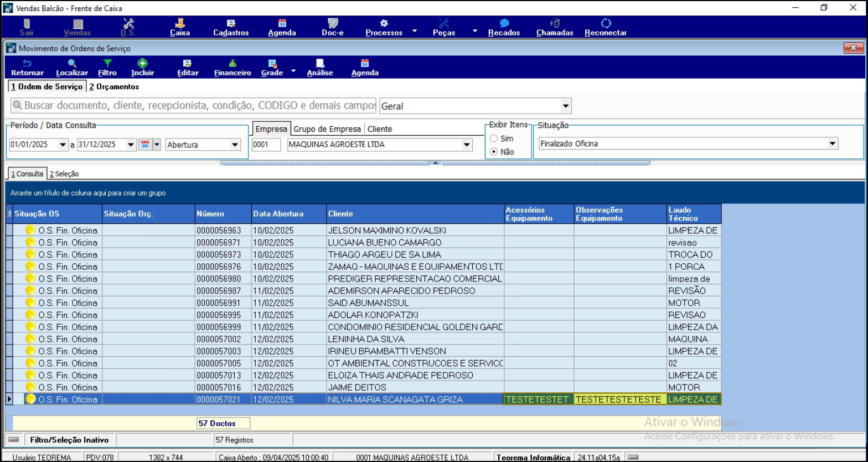This screenshot has height=462, width=868.
Task: Open Processos dropdown arrow
Action: click(x=415, y=31)
